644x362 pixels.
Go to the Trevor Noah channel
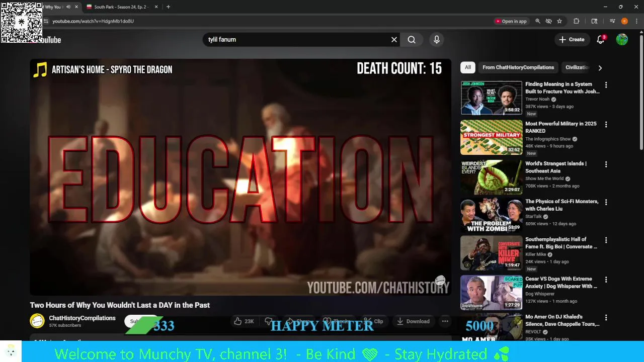[x=537, y=99]
